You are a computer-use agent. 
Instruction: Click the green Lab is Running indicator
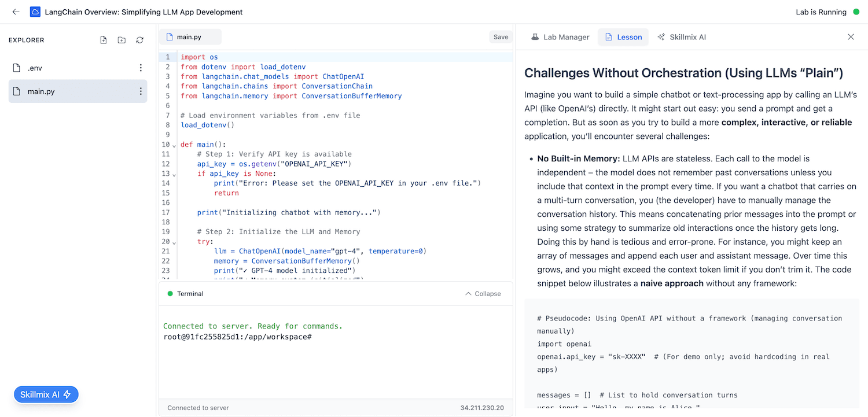coord(856,12)
